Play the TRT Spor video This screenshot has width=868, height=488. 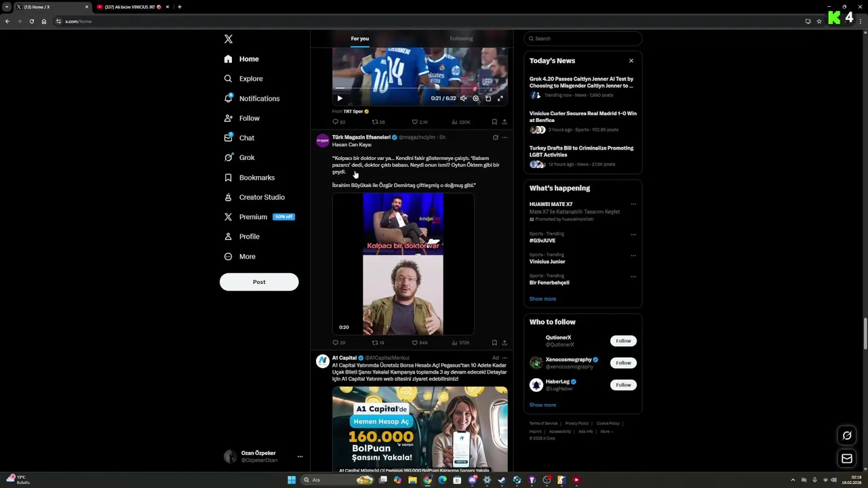340,98
